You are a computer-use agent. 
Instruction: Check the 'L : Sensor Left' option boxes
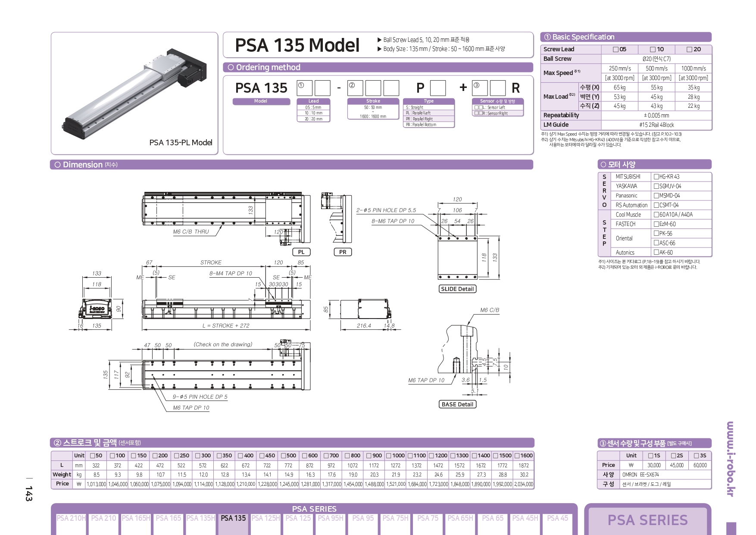point(478,107)
